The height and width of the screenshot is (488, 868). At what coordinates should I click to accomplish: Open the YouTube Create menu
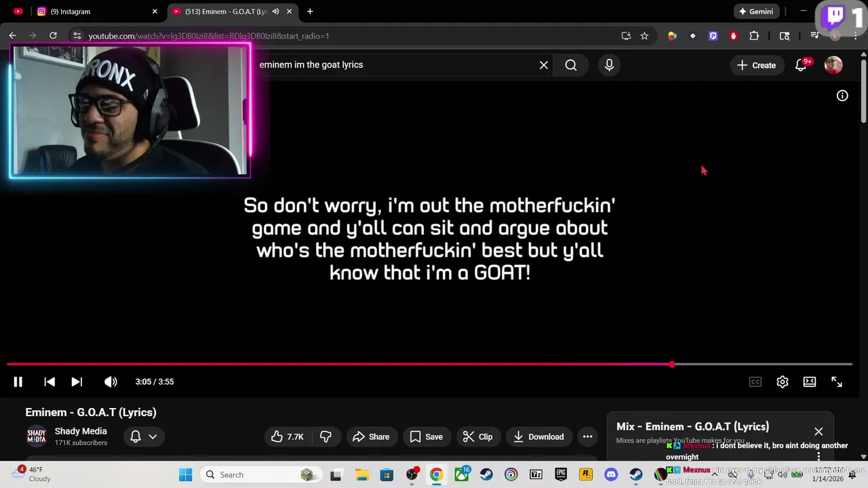coord(756,65)
